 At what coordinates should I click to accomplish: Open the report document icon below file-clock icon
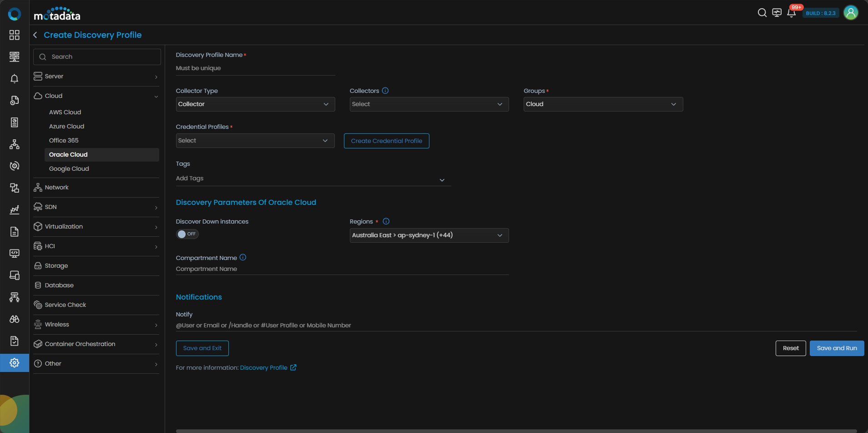[x=15, y=122]
